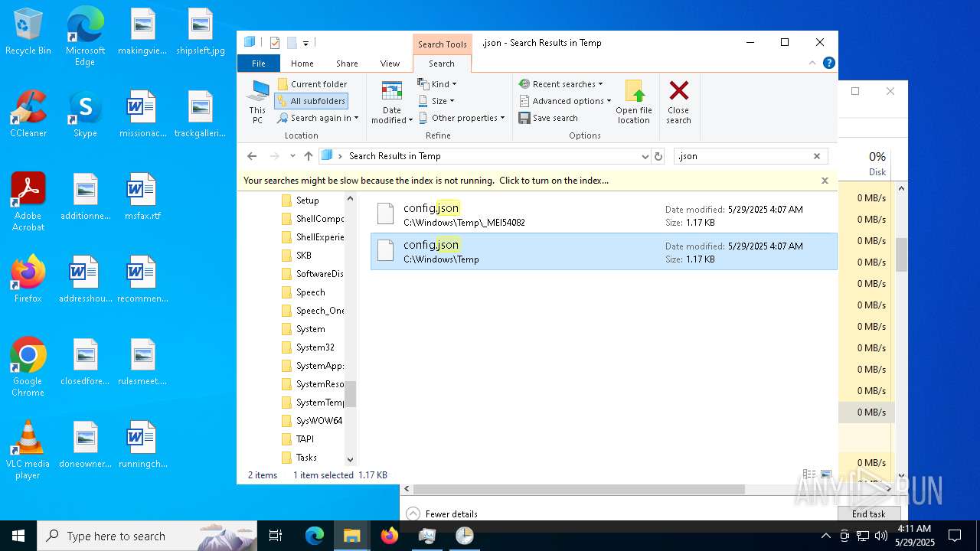Switch to View ribbon tab

point(390,64)
